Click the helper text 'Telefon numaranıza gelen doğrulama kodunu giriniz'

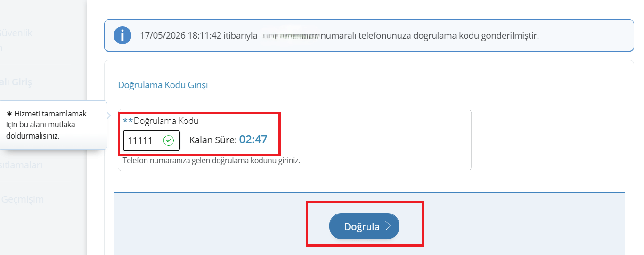(x=212, y=160)
